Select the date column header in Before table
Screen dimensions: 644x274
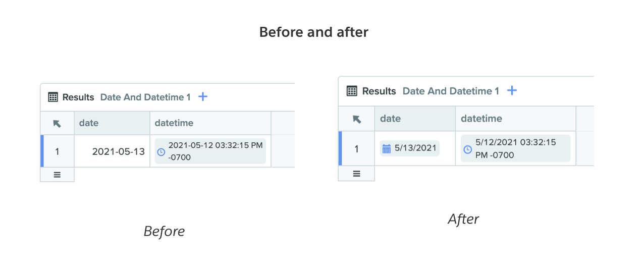(112, 123)
